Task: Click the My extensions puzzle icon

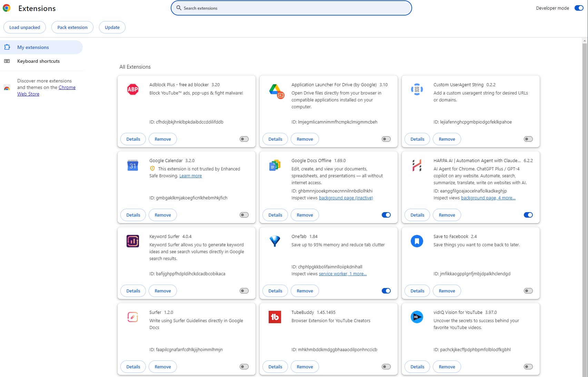Action: (x=7, y=47)
